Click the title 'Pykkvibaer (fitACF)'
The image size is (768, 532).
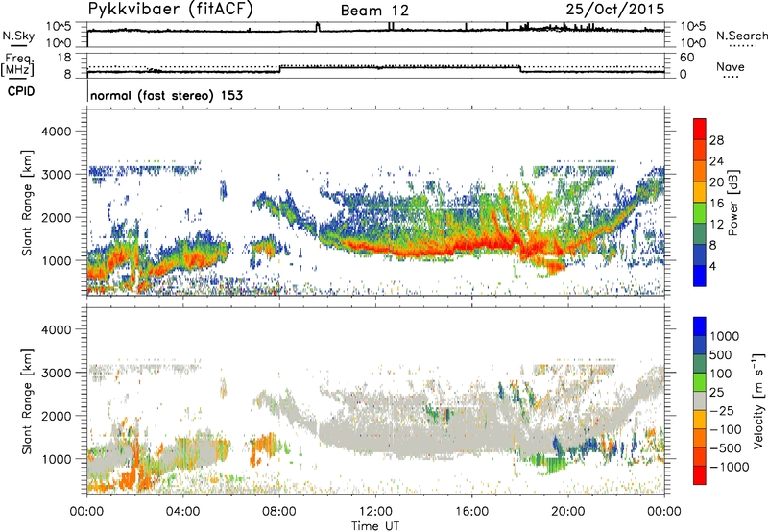pos(171,10)
